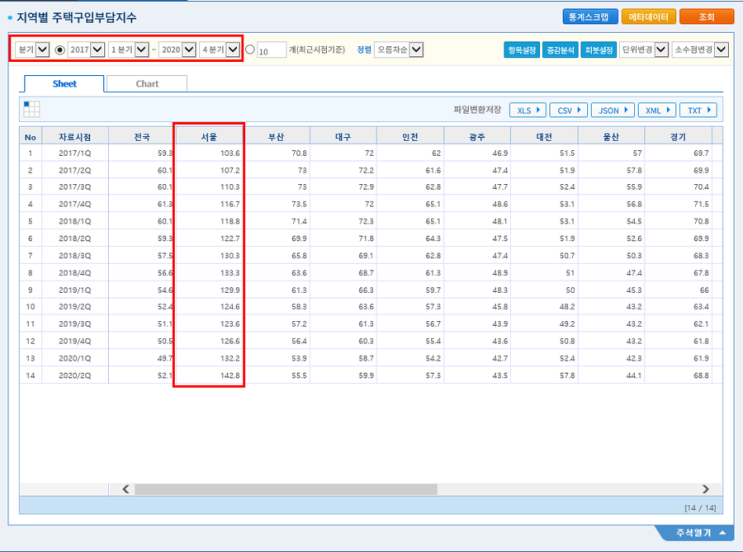
Task: Switch to the Sheet tab
Action: [x=64, y=84]
